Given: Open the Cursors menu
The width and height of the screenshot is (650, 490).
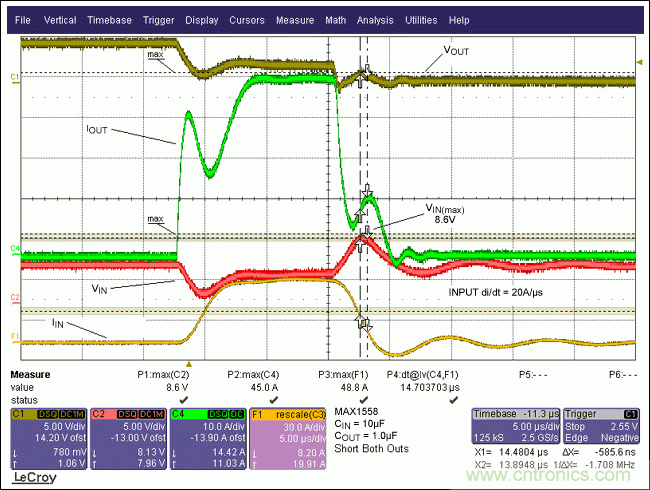Looking at the screenshot, I should click(247, 20).
